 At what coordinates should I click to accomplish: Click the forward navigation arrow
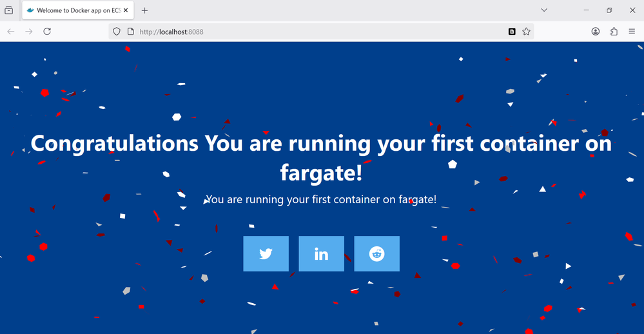point(28,31)
